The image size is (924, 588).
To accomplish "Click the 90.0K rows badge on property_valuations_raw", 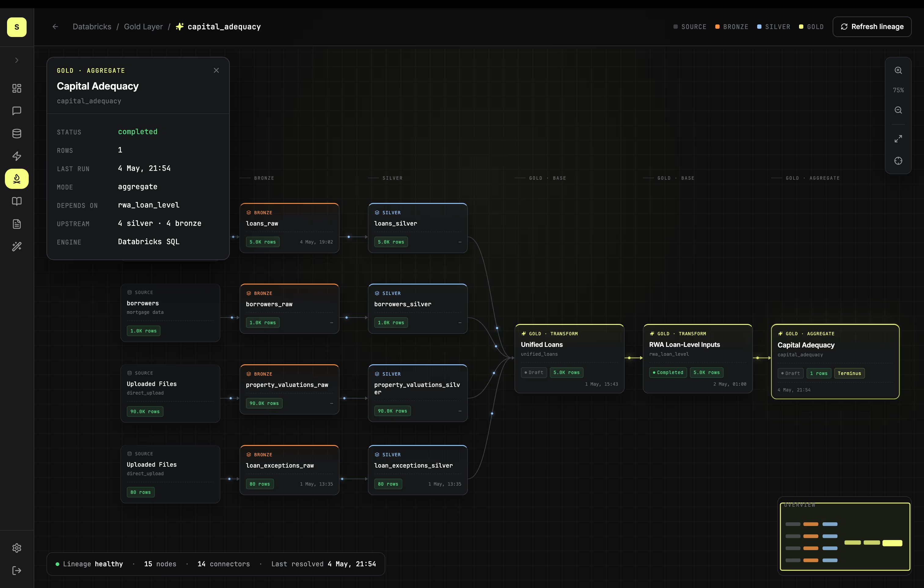I will (264, 403).
